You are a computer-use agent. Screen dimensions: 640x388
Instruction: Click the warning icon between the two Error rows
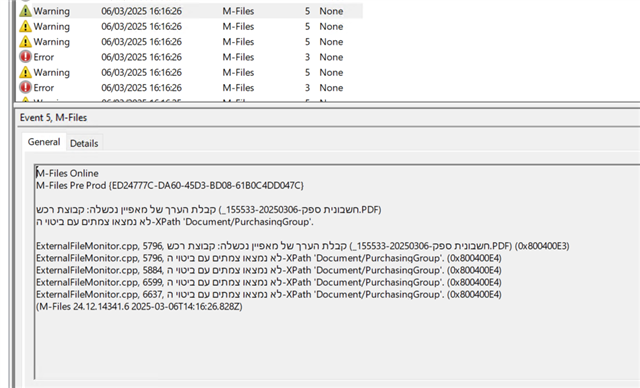pos(25,72)
